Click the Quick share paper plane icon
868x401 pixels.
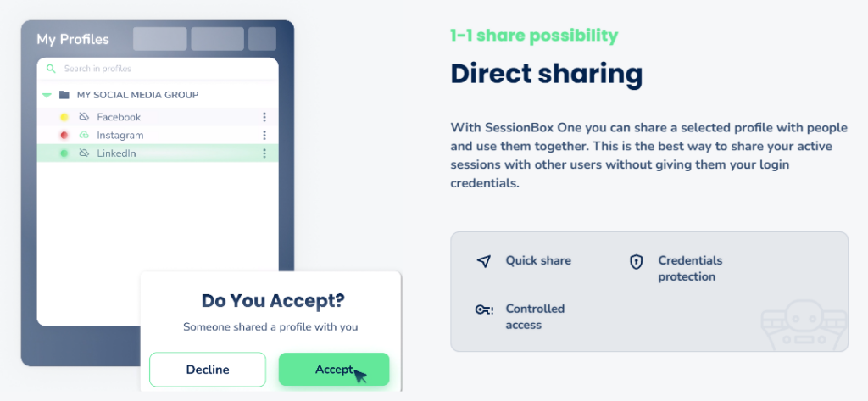click(484, 261)
